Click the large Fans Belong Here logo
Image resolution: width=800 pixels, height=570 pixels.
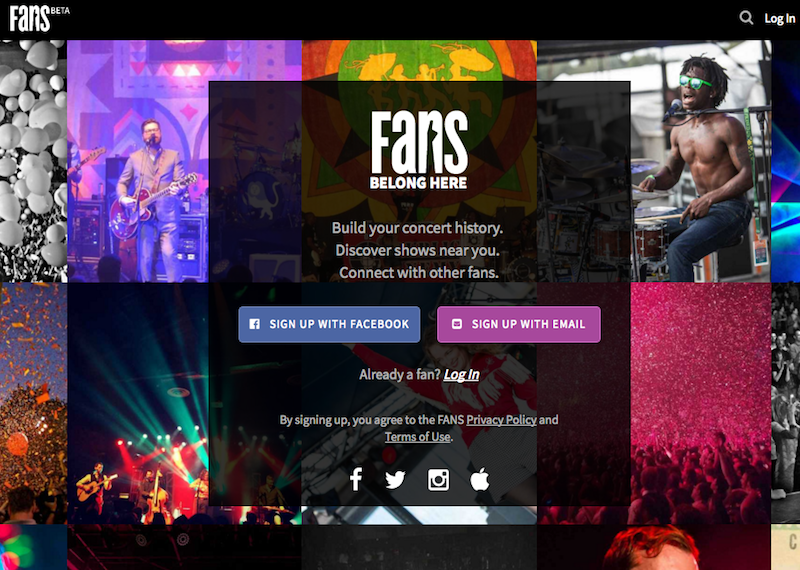[x=418, y=150]
